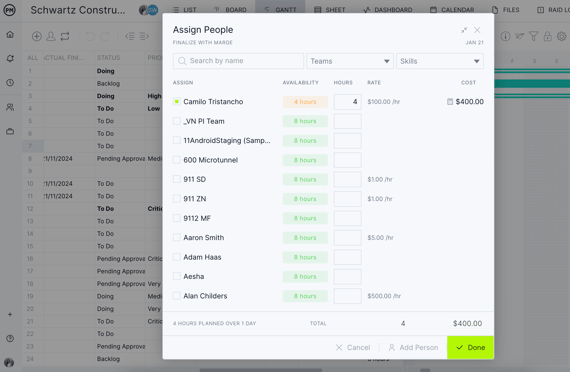Click the link tasks toolbar icon

[65, 36]
